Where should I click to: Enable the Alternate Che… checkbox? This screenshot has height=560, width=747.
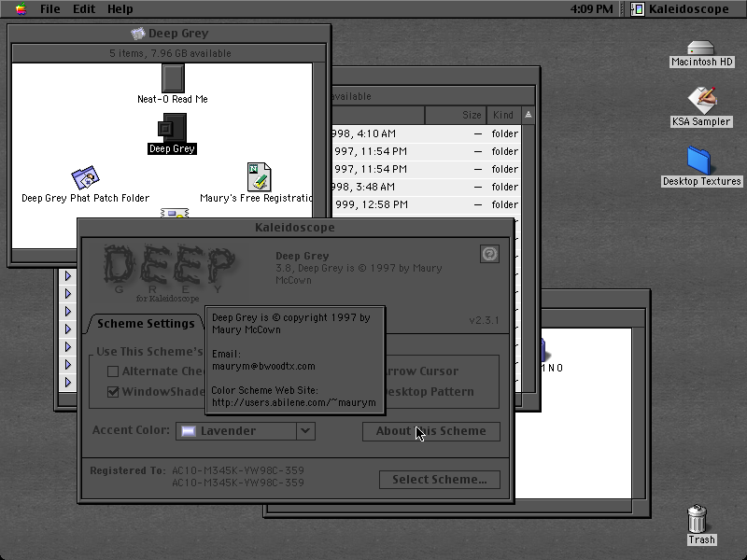pyautogui.click(x=113, y=371)
